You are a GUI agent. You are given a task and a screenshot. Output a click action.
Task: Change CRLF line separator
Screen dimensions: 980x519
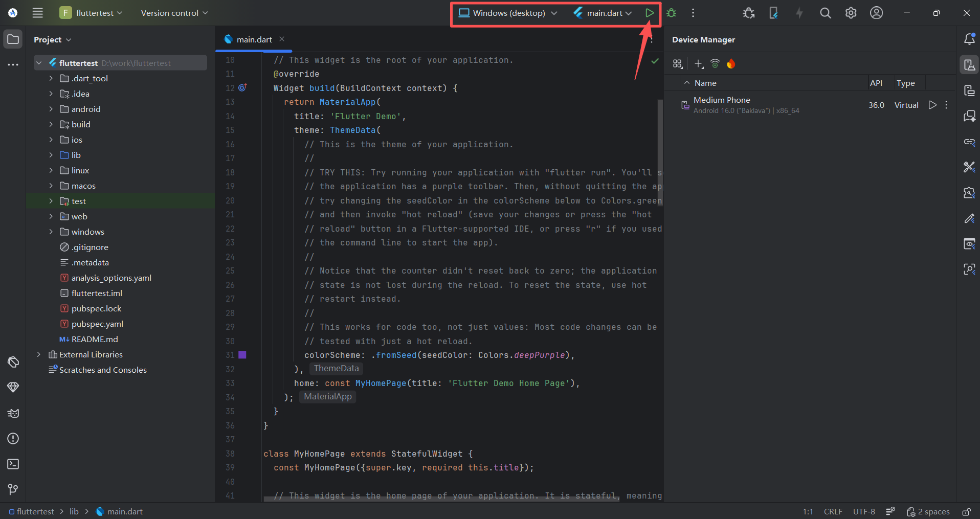(833, 511)
